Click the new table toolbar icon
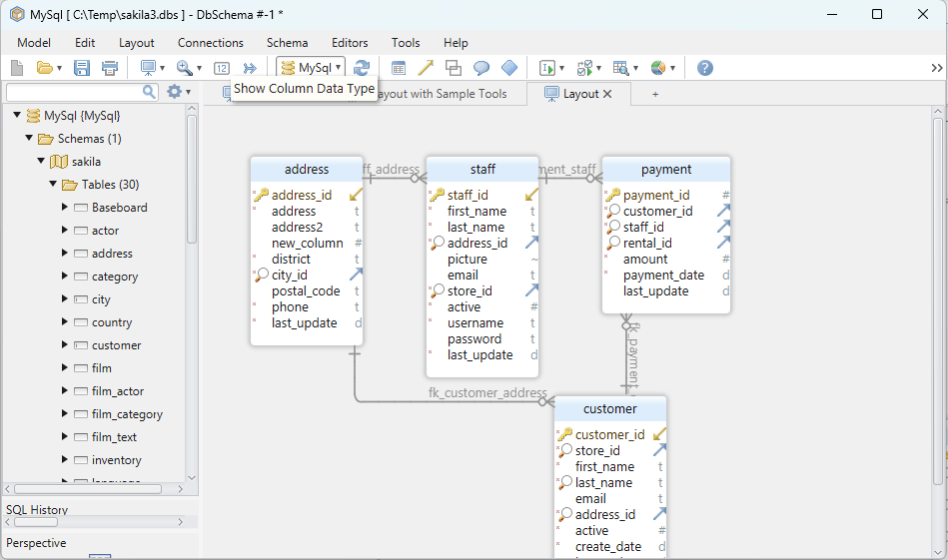The height and width of the screenshot is (560, 948). click(399, 68)
